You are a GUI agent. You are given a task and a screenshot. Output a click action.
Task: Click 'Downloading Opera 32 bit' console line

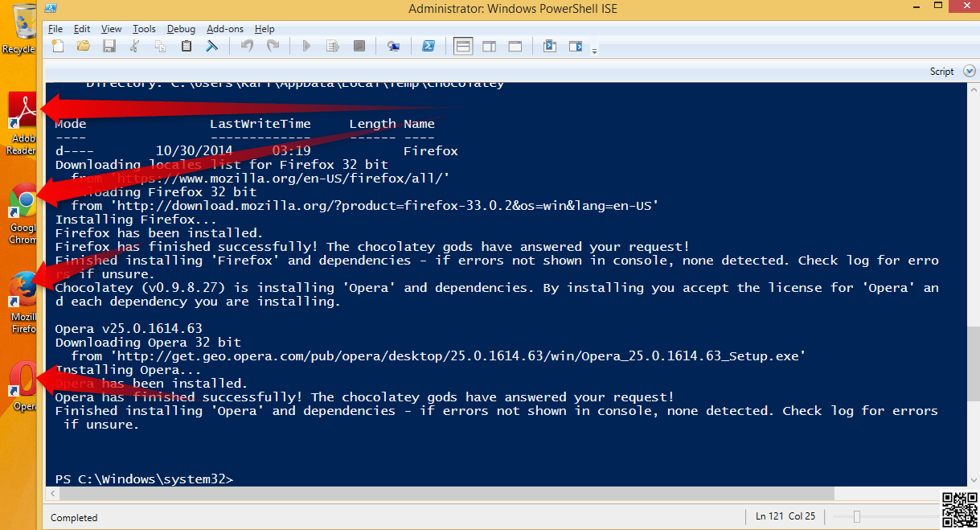[148, 343]
